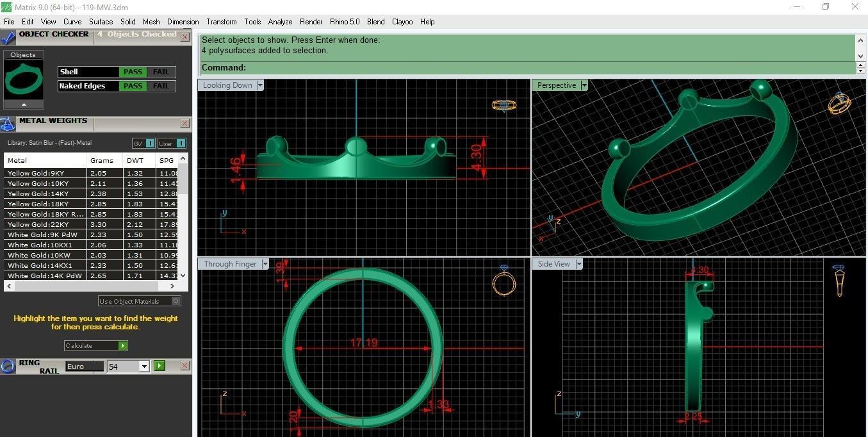Click the Command input line
The height and width of the screenshot is (437, 868).
tap(528, 68)
